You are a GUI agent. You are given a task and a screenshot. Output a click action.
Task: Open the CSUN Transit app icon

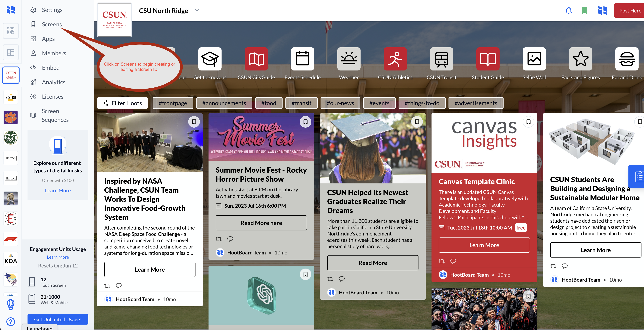(441, 59)
